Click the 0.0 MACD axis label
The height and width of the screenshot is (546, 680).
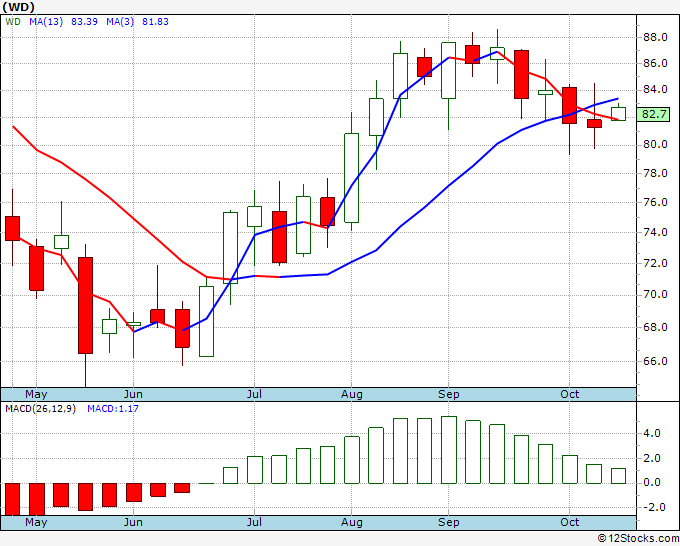[653, 482]
